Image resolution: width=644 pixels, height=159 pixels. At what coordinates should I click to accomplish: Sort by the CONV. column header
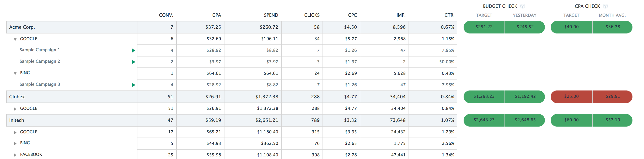tap(166, 15)
